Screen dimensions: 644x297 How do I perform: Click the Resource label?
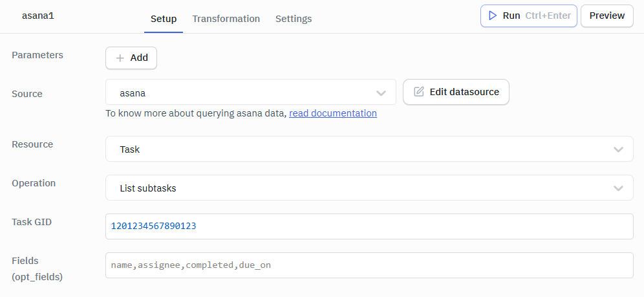coord(32,144)
